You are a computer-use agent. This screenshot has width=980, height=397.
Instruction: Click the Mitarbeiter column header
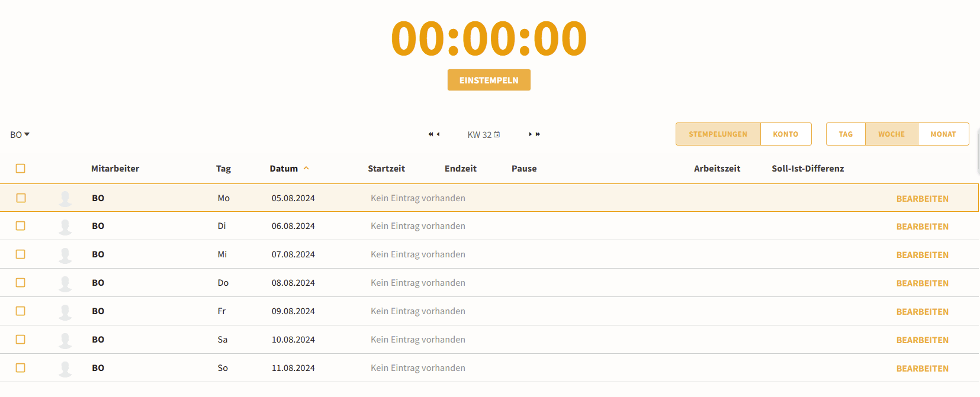115,169
